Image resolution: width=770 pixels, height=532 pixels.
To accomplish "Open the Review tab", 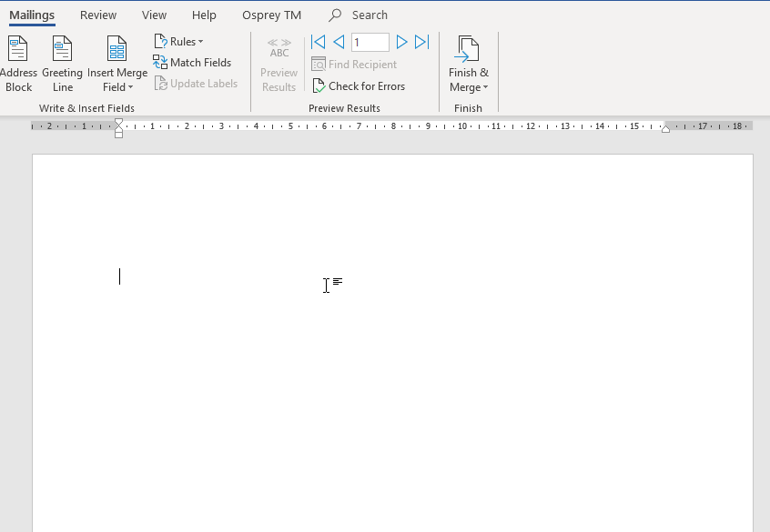I will tap(98, 15).
